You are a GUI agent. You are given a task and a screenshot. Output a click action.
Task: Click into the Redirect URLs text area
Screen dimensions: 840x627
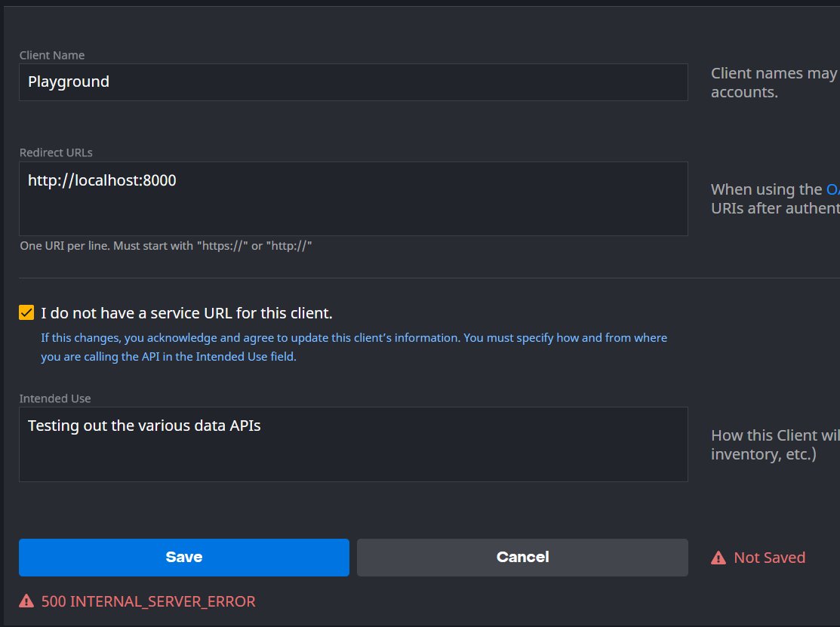353,198
